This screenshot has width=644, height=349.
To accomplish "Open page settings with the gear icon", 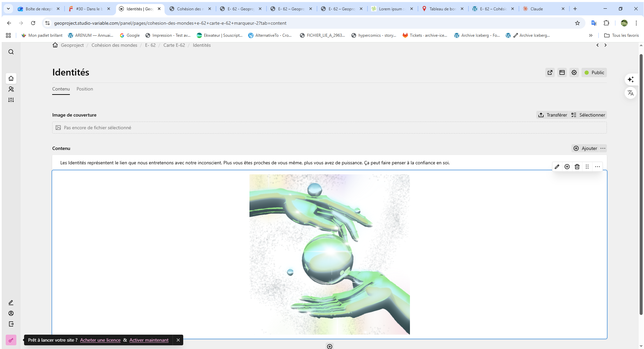I will (x=574, y=72).
